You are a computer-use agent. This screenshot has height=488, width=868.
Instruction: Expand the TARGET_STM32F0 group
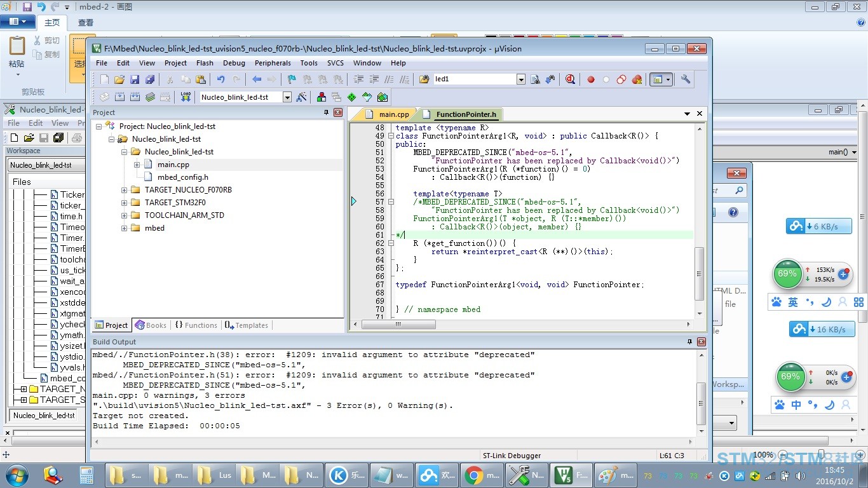125,203
